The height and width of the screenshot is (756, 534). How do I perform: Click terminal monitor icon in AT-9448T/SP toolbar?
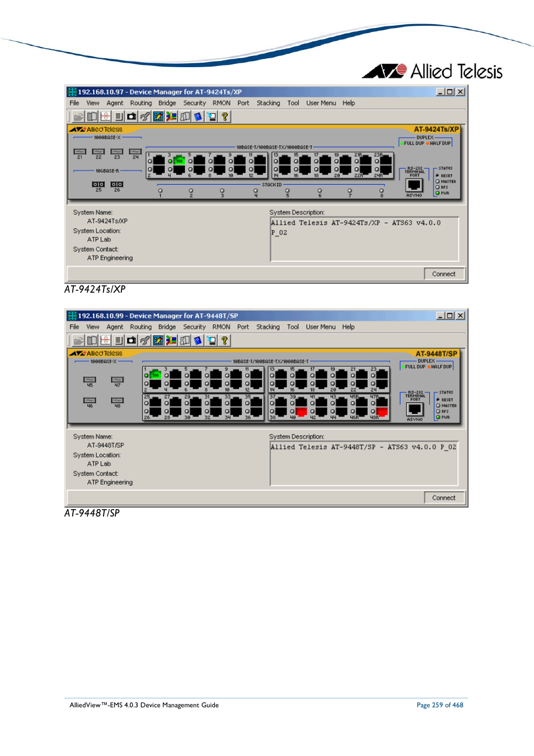click(211, 340)
